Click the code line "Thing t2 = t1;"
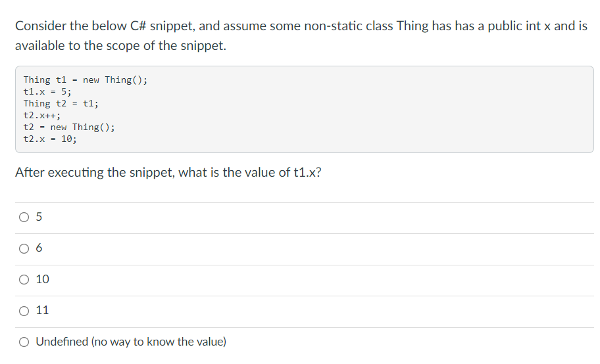This screenshot has height=364, width=600. (x=61, y=103)
